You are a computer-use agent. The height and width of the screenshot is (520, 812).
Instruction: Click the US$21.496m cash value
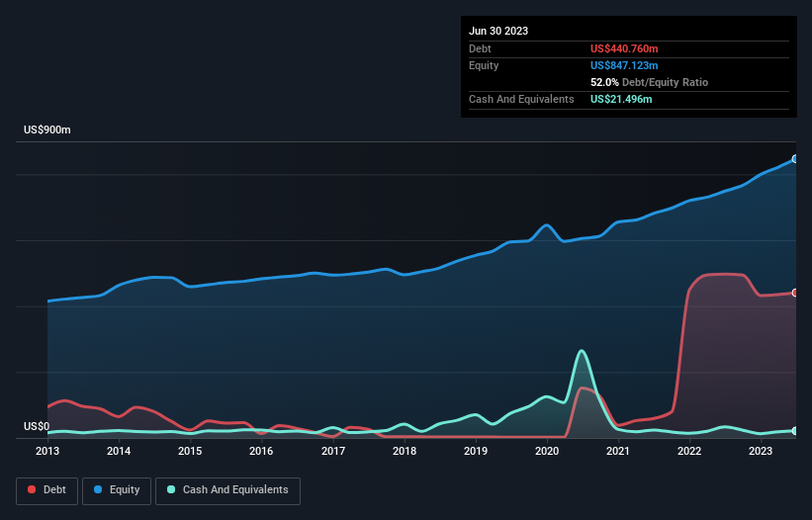(x=621, y=99)
